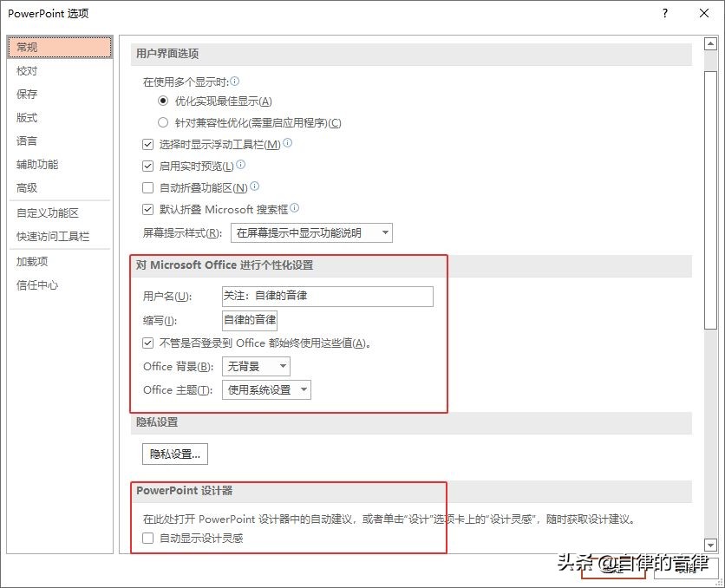Click info icon next to 自动折叠功能区

click(x=254, y=186)
